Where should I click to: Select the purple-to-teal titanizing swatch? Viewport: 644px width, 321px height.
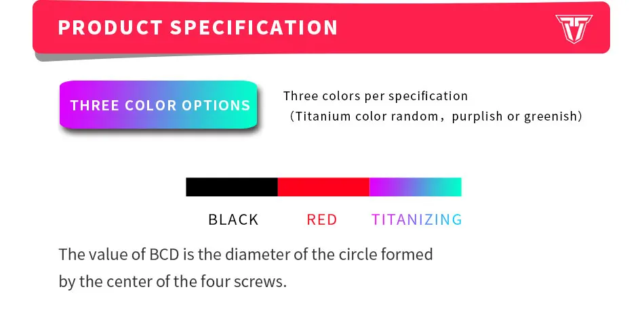416,187
